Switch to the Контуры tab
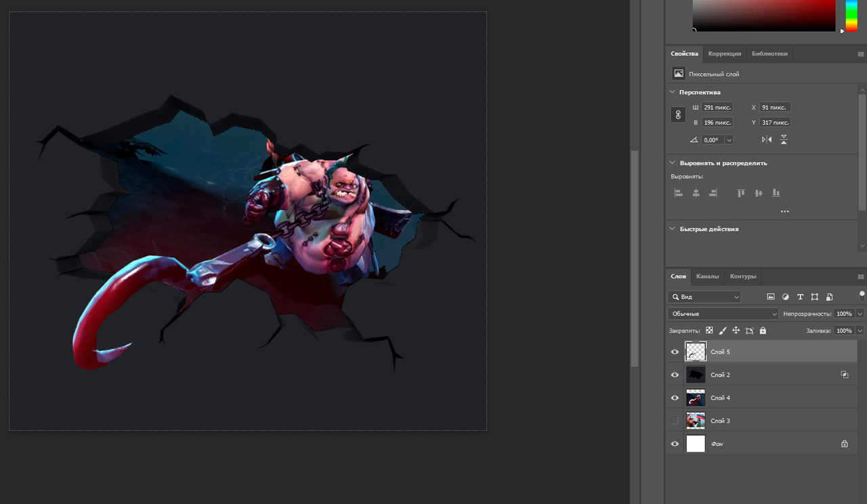The image size is (867, 504). (742, 276)
